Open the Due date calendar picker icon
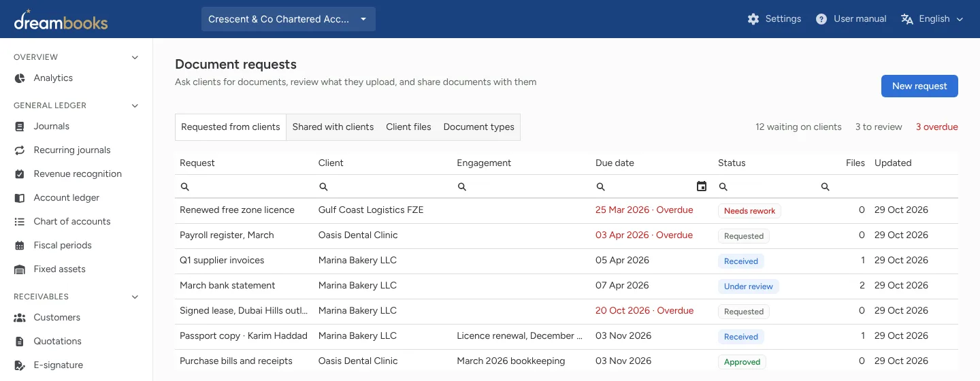This screenshot has height=381, width=980. coord(702,186)
